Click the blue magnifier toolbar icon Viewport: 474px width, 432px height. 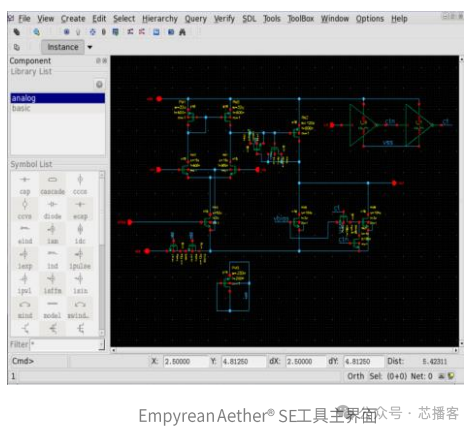36,32
